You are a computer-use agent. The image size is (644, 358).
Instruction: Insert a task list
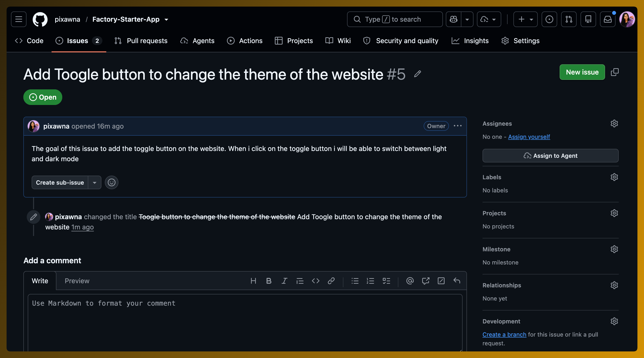(386, 281)
